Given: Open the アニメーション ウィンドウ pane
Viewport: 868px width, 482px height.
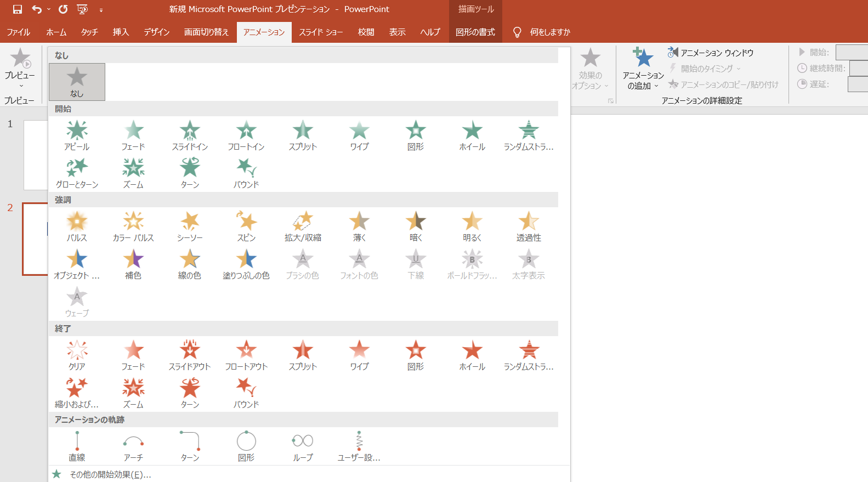Looking at the screenshot, I should 711,53.
